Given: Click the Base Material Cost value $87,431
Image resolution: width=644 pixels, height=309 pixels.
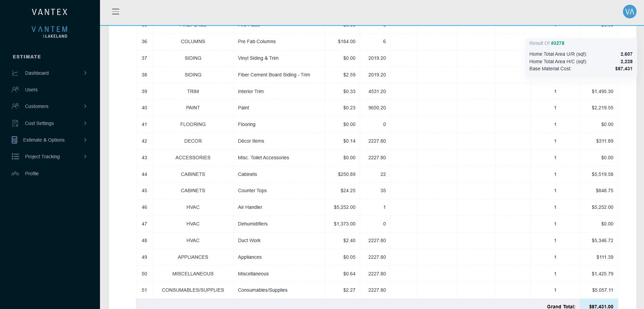Looking at the screenshot, I should pos(624,69).
